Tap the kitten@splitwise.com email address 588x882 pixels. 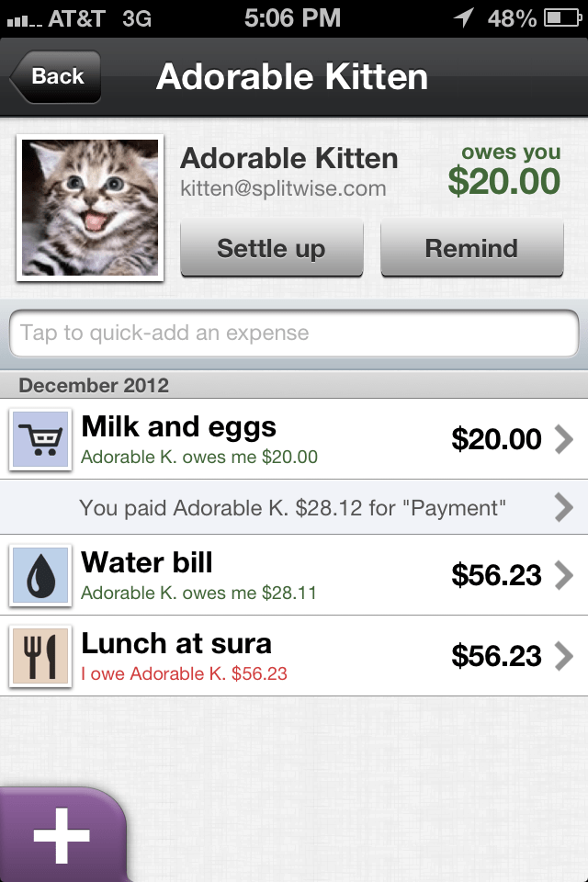click(x=283, y=189)
